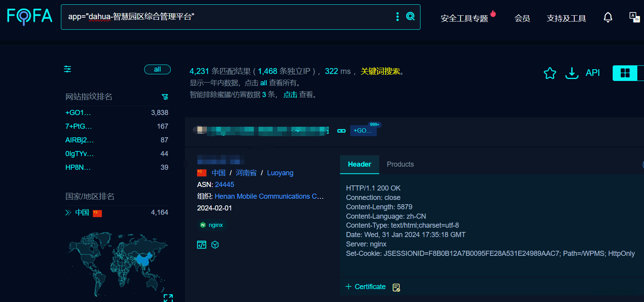Open notifications bell
This screenshot has width=644, height=302.
click(608, 17)
